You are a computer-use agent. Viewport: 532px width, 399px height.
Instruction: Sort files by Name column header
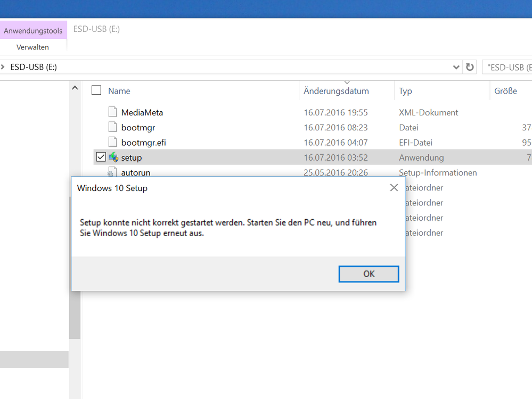[119, 91]
